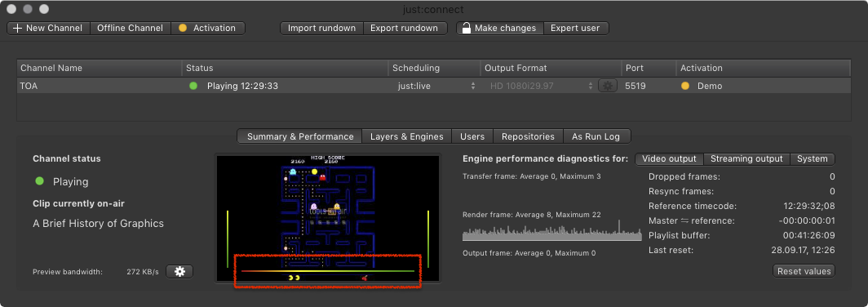Screen dimensions: 868x307
Task: Click the Demo activation cell
Action: click(x=710, y=86)
